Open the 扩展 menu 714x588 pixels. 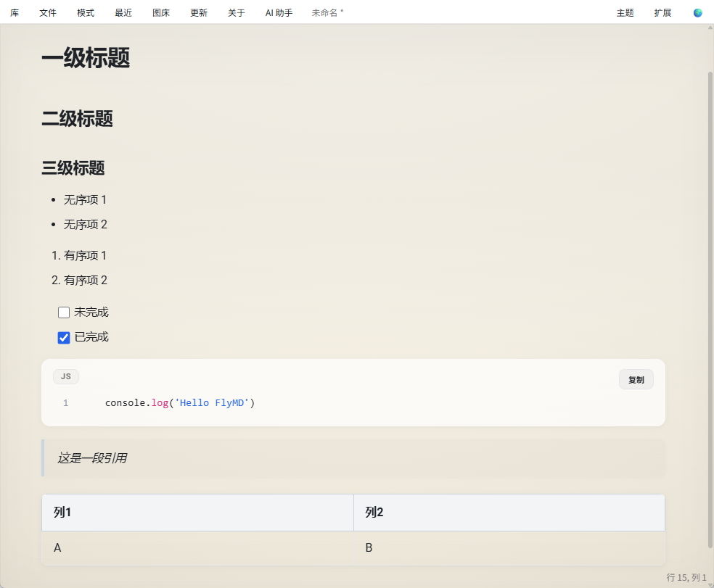pos(662,12)
